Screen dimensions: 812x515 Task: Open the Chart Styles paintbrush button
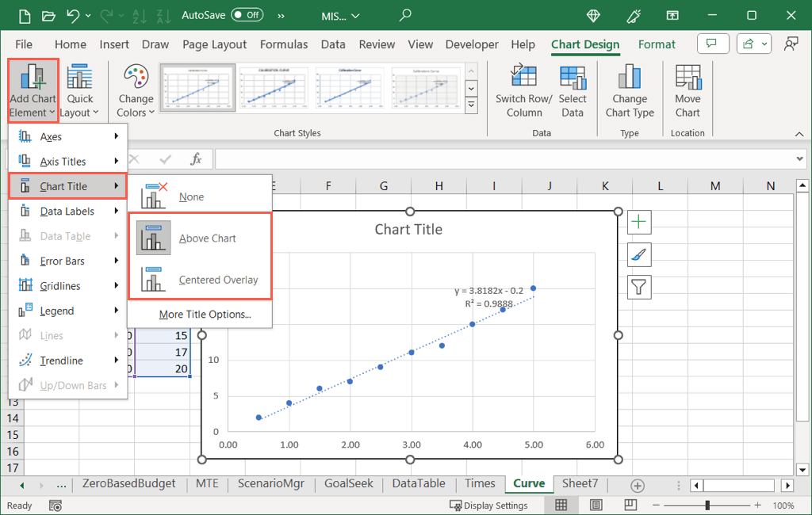[x=639, y=254]
